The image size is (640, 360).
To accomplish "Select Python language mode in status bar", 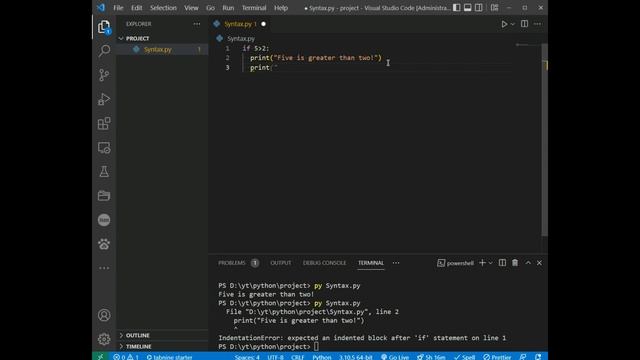I will tap(322, 357).
